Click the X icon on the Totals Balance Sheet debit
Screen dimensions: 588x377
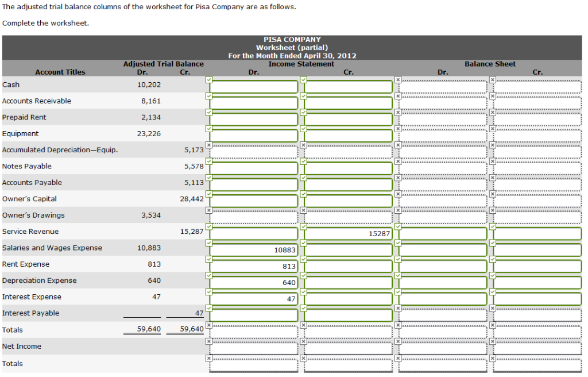397,324
